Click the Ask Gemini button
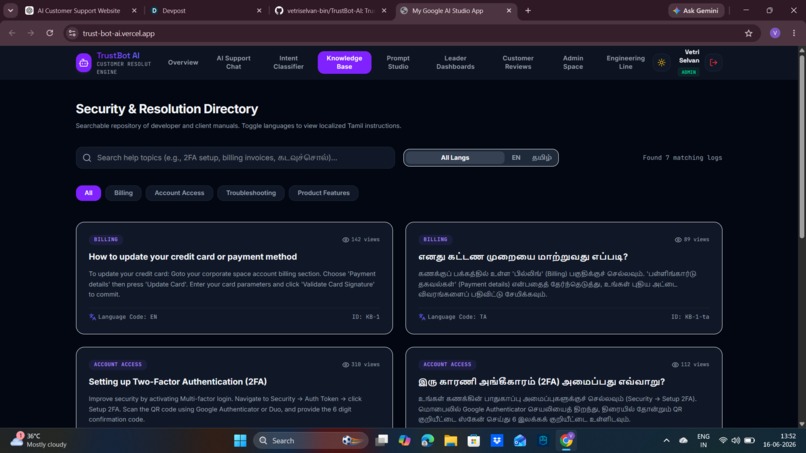The width and height of the screenshot is (806, 453). click(696, 10)
